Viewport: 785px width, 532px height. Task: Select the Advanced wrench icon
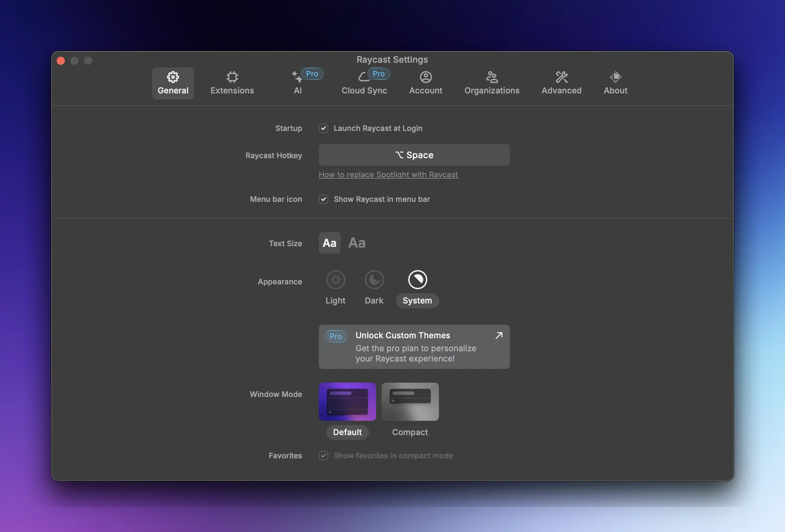(x=561, y=77)
